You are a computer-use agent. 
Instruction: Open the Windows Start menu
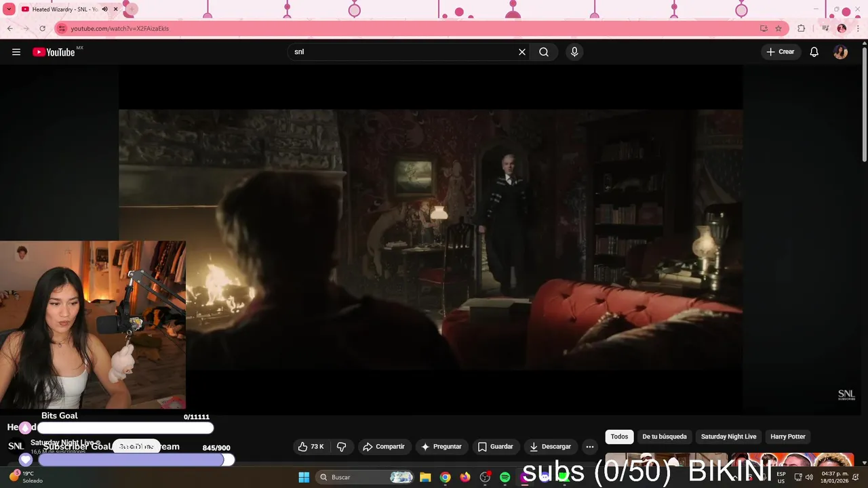click(304, 477)
